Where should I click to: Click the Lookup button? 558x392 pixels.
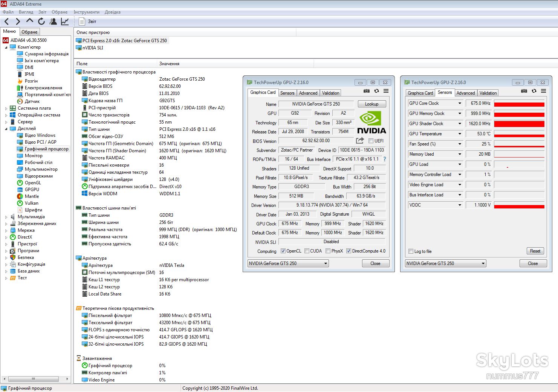[371, 104]
